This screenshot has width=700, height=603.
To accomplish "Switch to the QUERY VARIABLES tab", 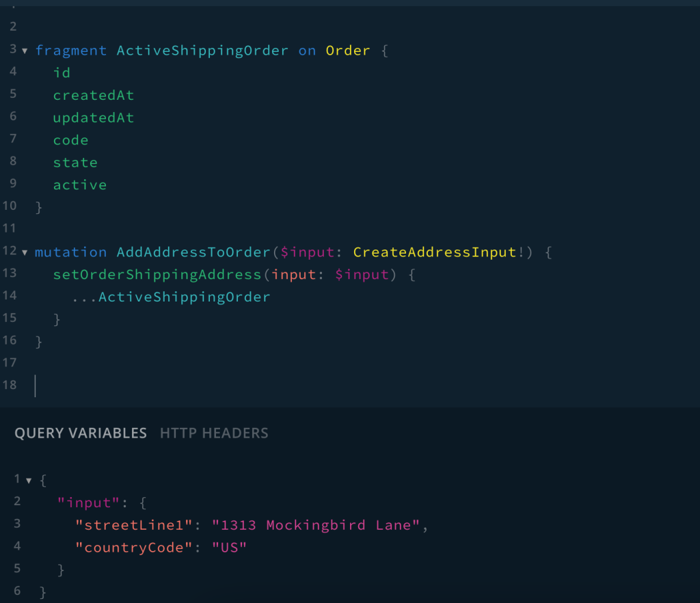I will coord(80,433).
